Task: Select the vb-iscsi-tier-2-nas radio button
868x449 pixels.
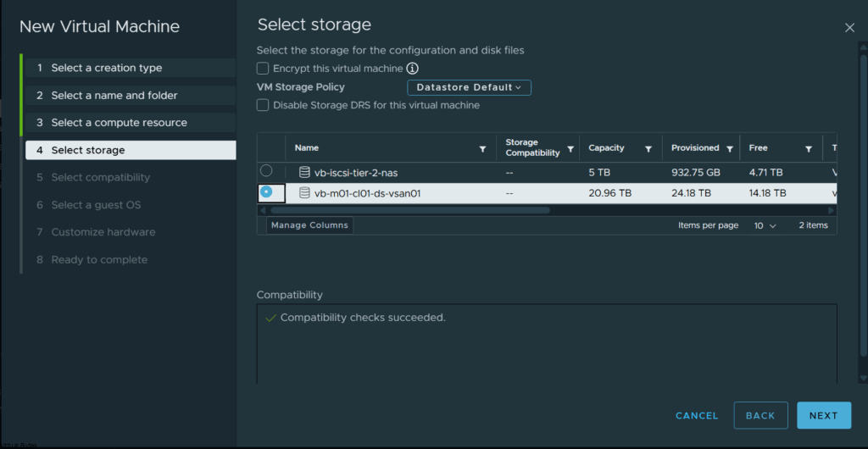Action: (x=266, y=171)
